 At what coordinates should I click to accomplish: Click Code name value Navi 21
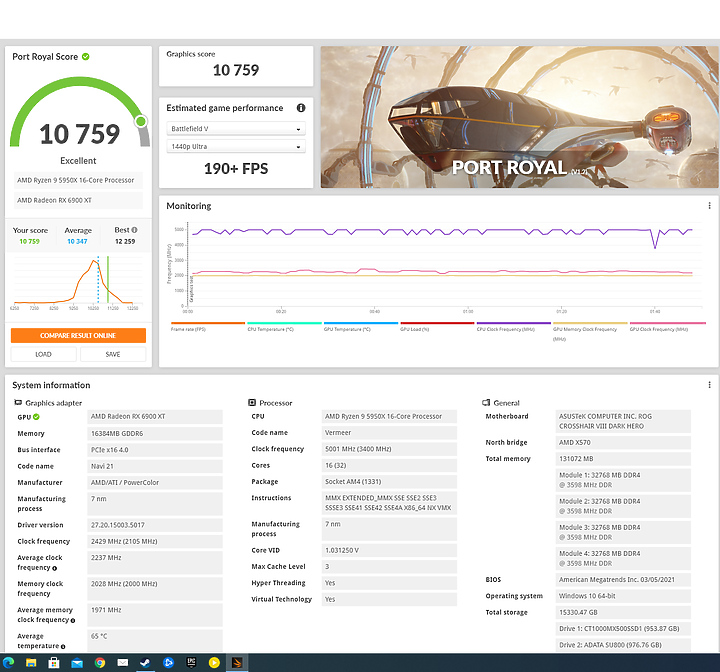[x=155, y=466]
